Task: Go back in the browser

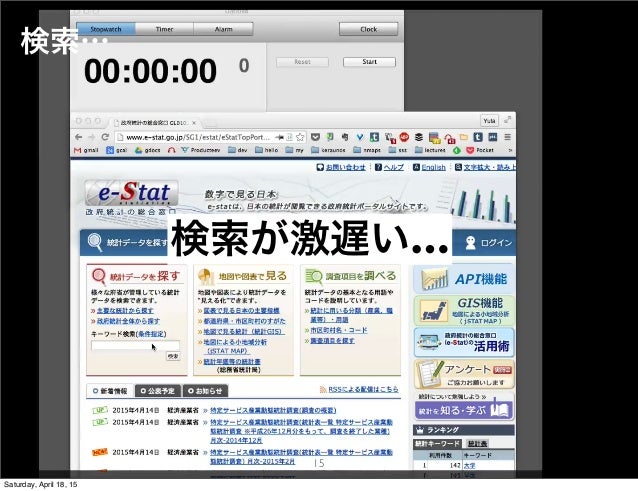Action: click(79, 137)
